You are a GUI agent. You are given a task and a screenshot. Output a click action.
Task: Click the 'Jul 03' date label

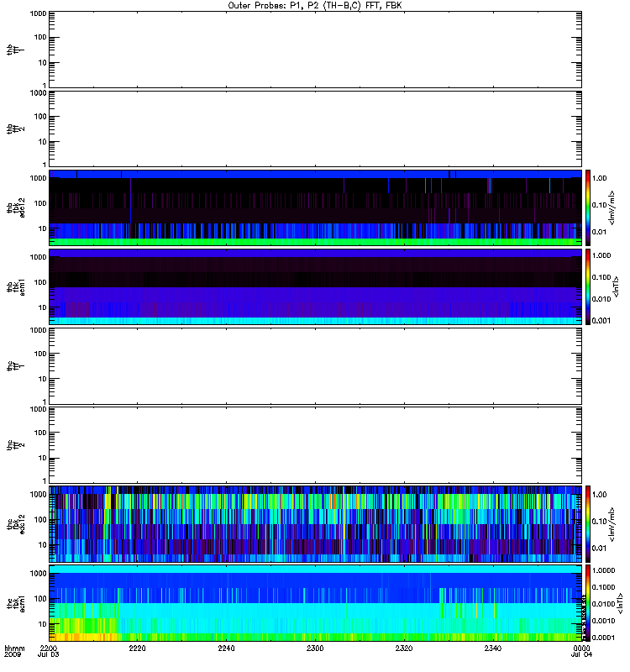pyautogui.click(x=48, y=655)
